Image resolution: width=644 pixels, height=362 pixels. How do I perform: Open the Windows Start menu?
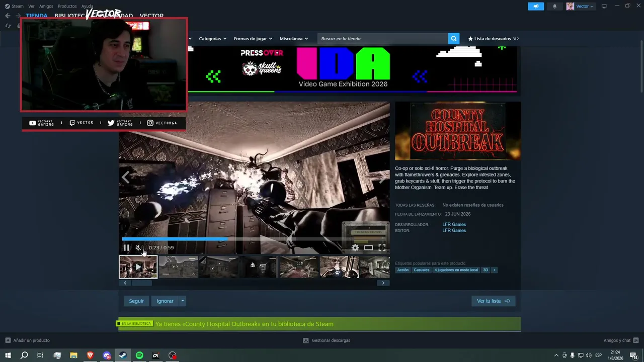(8, 355)
